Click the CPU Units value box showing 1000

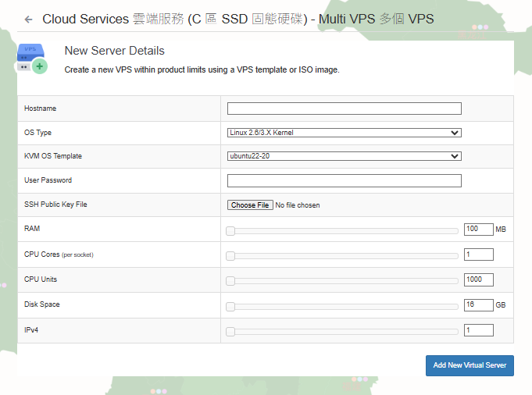coord(478,279)
